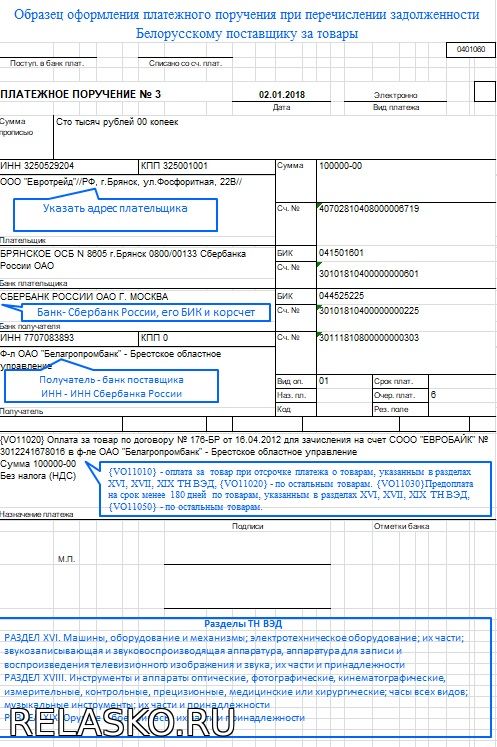Select the form code cell 0401060
This screenshot has width=497, height=747.
[471, 50]
